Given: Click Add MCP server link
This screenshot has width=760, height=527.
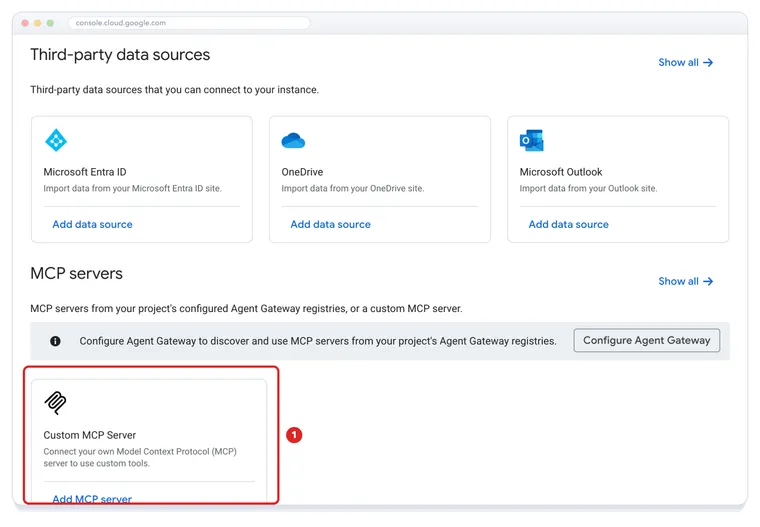Looking at the screenshot, I should [92, 499].
